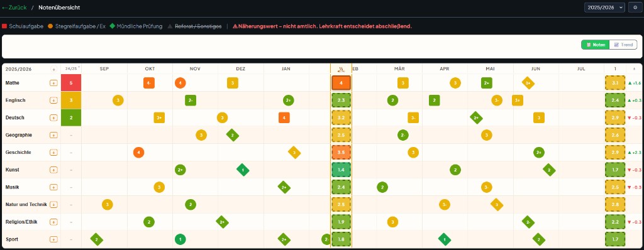Open Mathe June 3+ diamond marker
The image size is (644, 250).
pyautogui.click(x=528, y=83)
